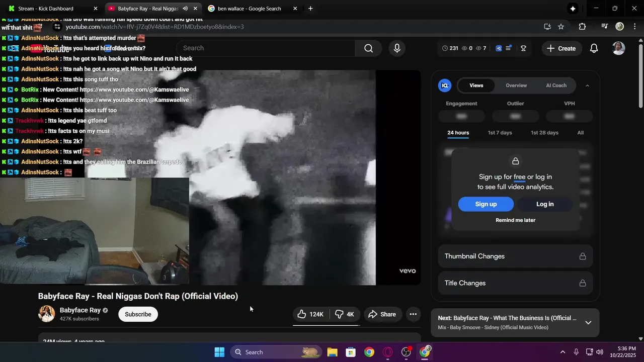Screen dimensions: 644x362
Task: Click the YouTube search input field
Action: pos(266,48)
